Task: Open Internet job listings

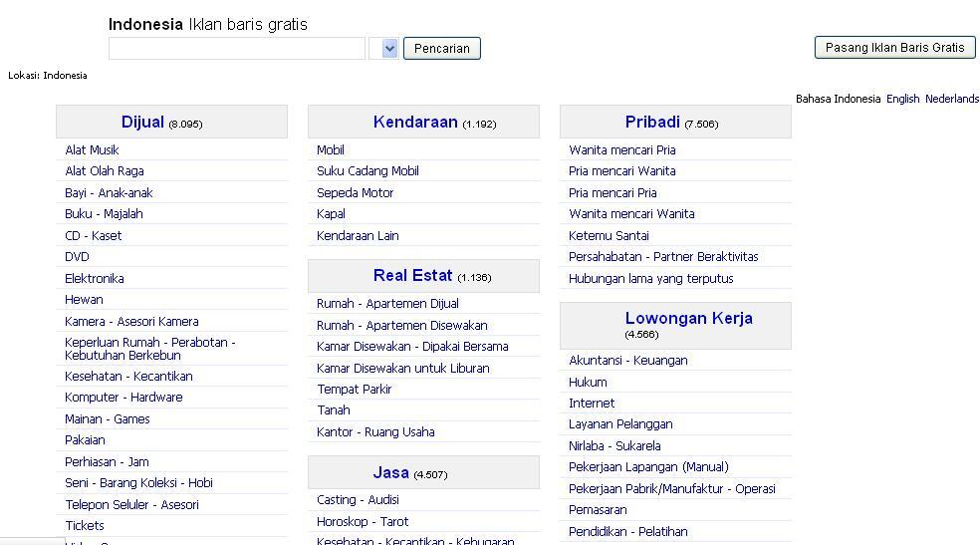Action: pos(592,404)
